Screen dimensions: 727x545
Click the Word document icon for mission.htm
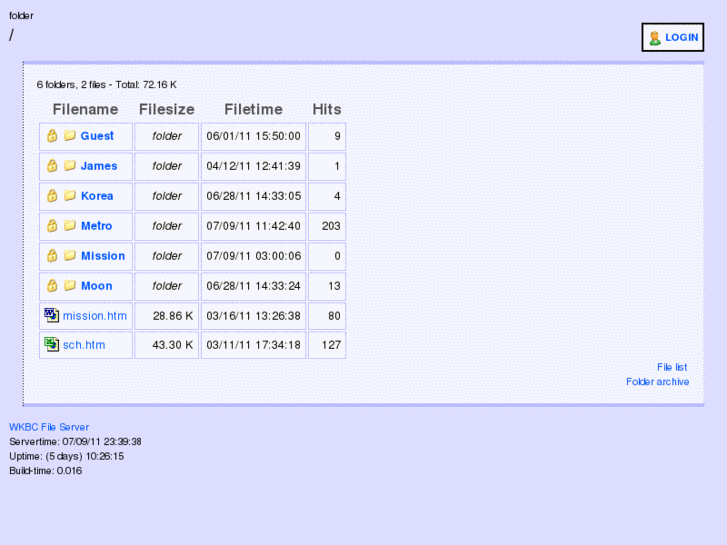tap(51, 315)
